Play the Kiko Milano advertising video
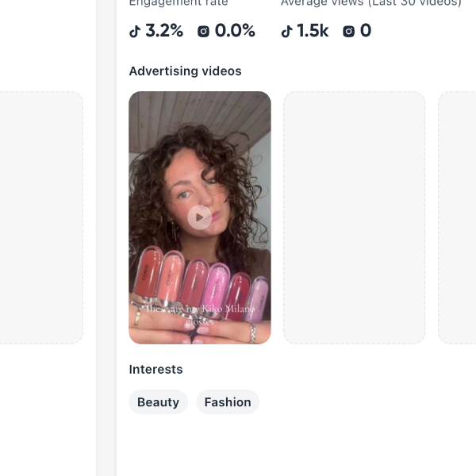476x476 pixels. (199, 217)
